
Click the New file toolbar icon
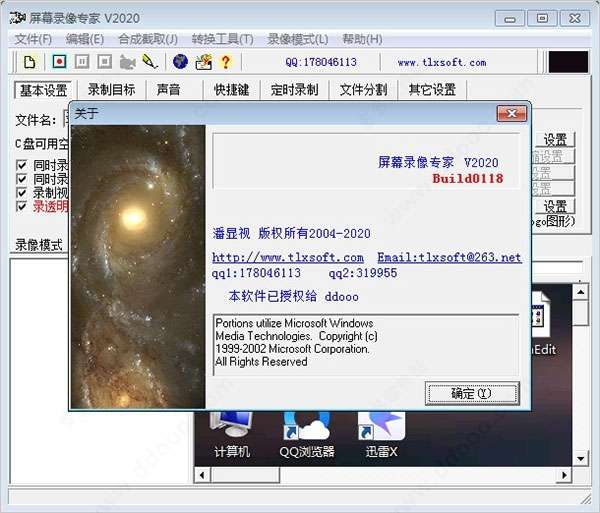click(30, 62)
